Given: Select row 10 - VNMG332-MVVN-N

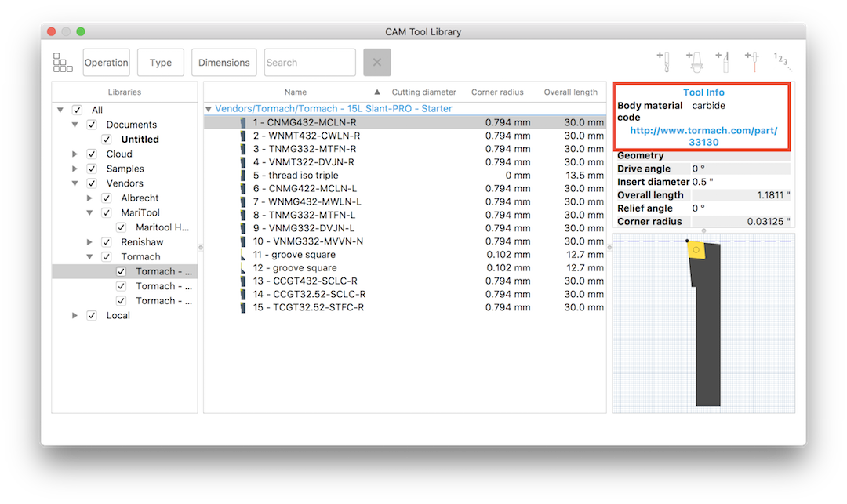Looking at the screenshot, I should click(x=405, y=241).
